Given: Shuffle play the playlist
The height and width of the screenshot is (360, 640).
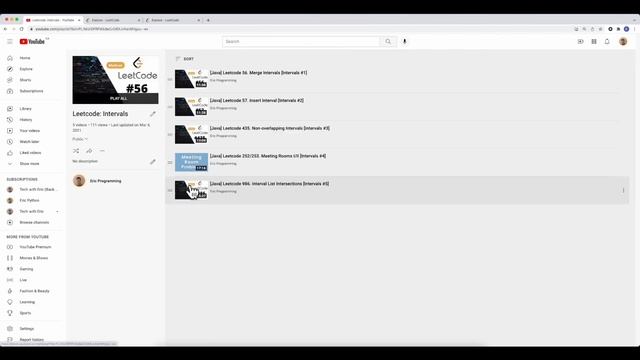Looking at the screenshot, I should pos(76,151).
